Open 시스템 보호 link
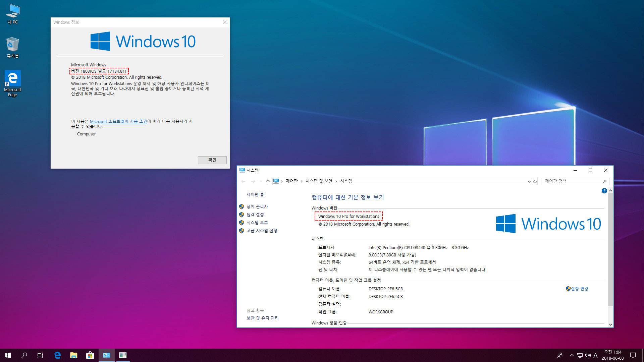 click(257, 223)
